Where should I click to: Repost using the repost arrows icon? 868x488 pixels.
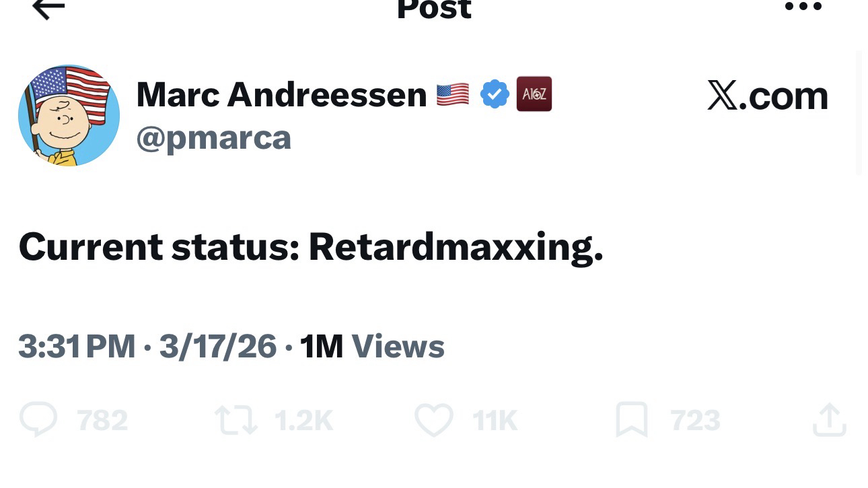(236, 420)
